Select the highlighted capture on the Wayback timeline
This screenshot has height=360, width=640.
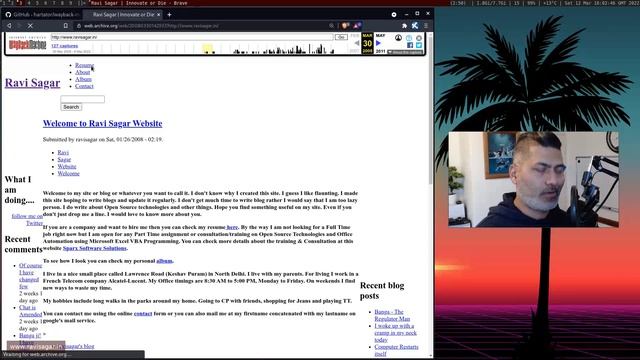point(207,49)
